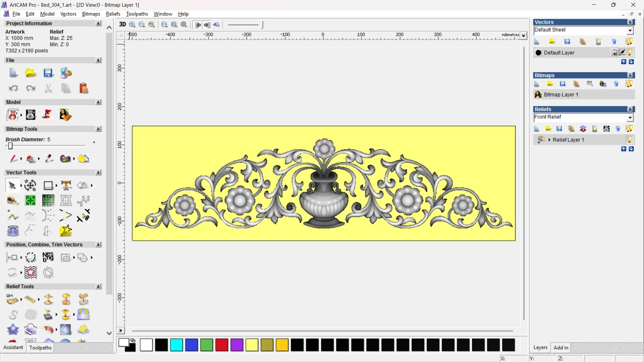
Task: Switch to the Toolpaths tab at bottom
Action: [40, 348]
